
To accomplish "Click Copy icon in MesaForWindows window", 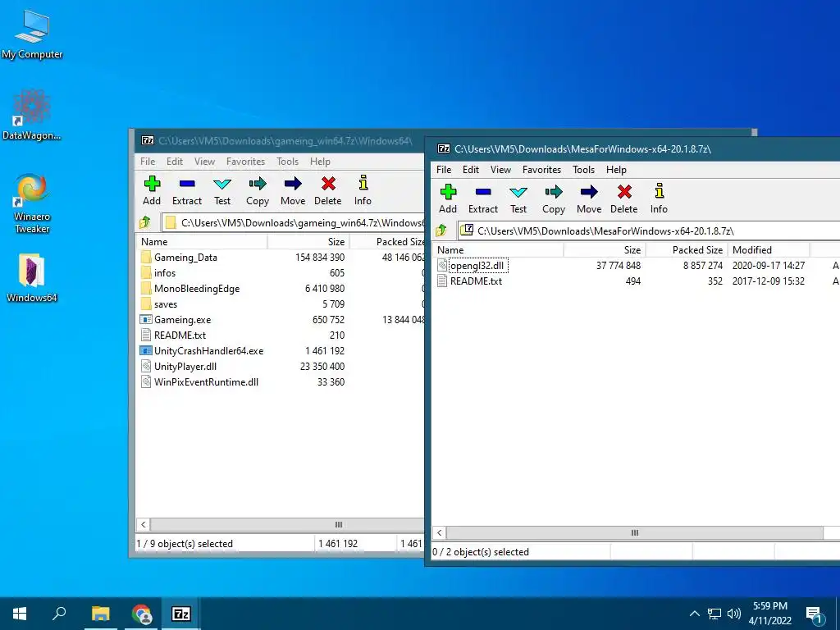I will pyautogui.click(x=554, y=192).
